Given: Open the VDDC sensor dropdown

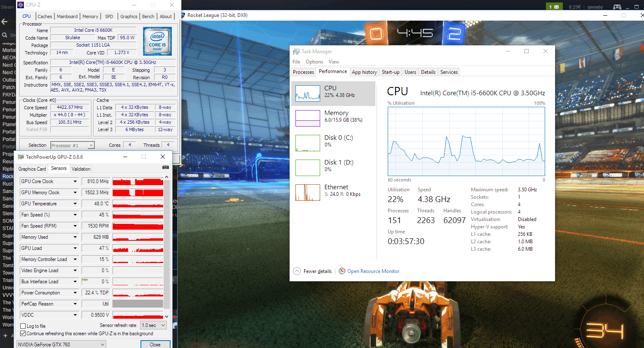Looking at the screenshot, I should [75, 315].
